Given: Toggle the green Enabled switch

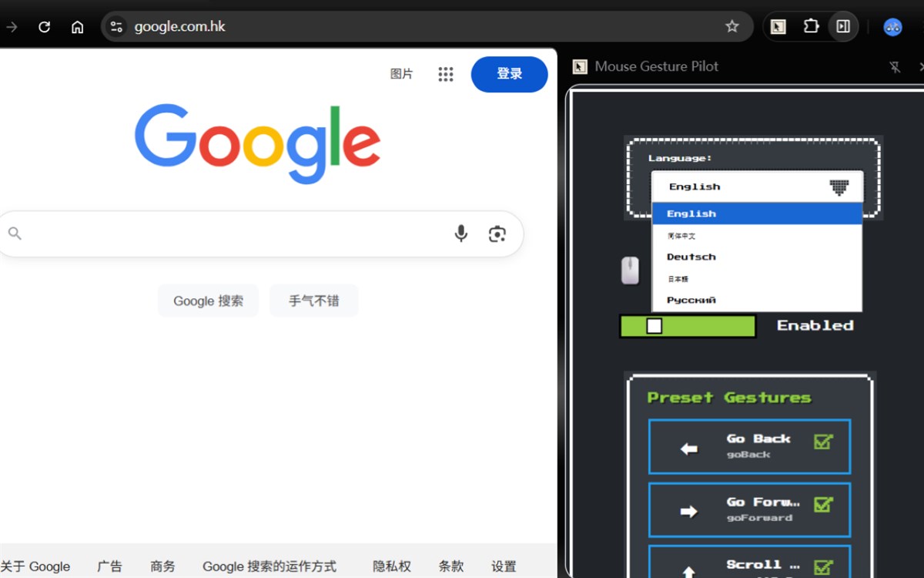Looking at the screenshot, I should point(688,326).
